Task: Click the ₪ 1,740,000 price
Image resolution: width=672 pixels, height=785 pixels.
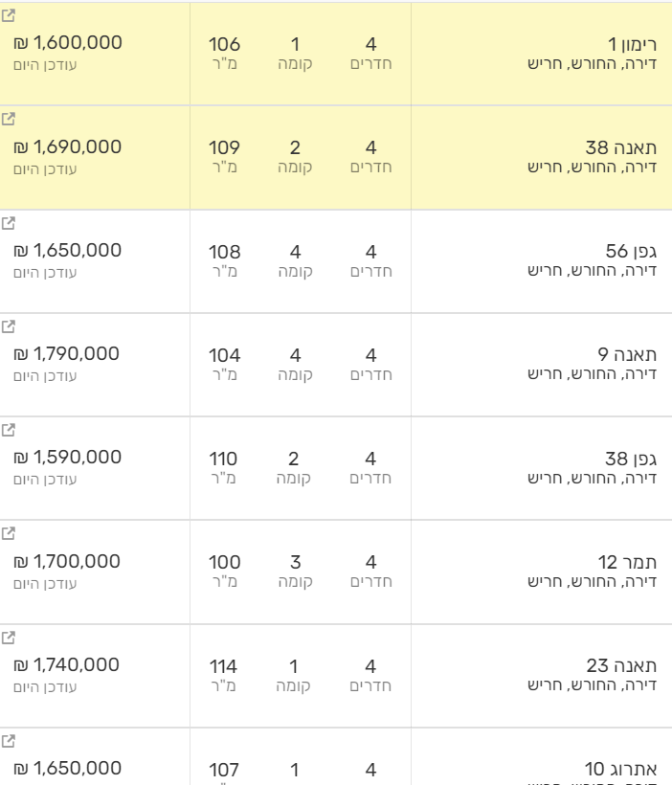Action: coord(68,664)
